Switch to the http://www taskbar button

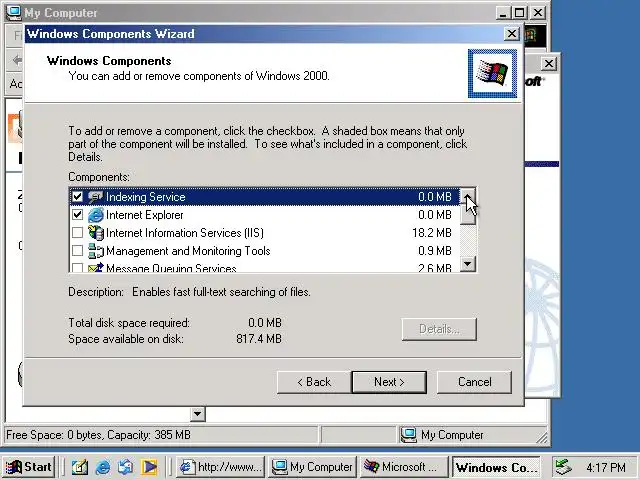pyautogui.click(x=221, y=467)
